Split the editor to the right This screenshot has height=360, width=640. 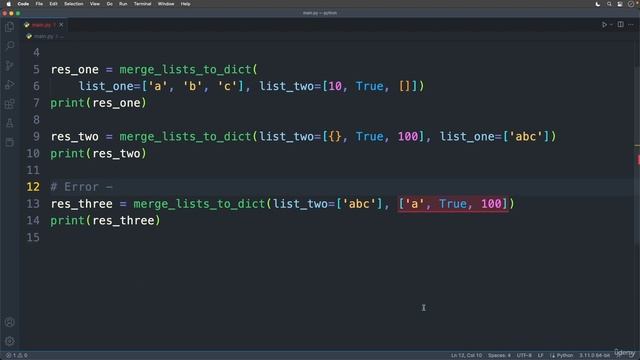point(620,24)
